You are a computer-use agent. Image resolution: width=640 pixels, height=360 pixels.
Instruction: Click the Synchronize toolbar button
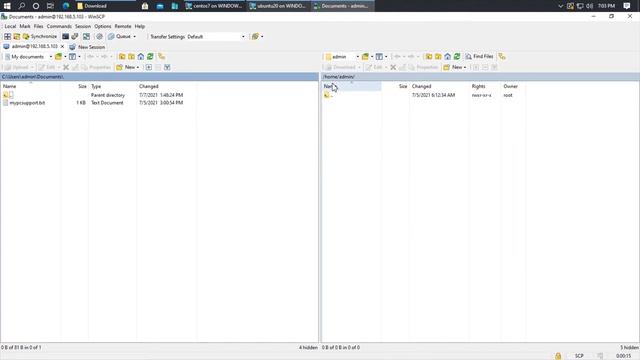40,36
